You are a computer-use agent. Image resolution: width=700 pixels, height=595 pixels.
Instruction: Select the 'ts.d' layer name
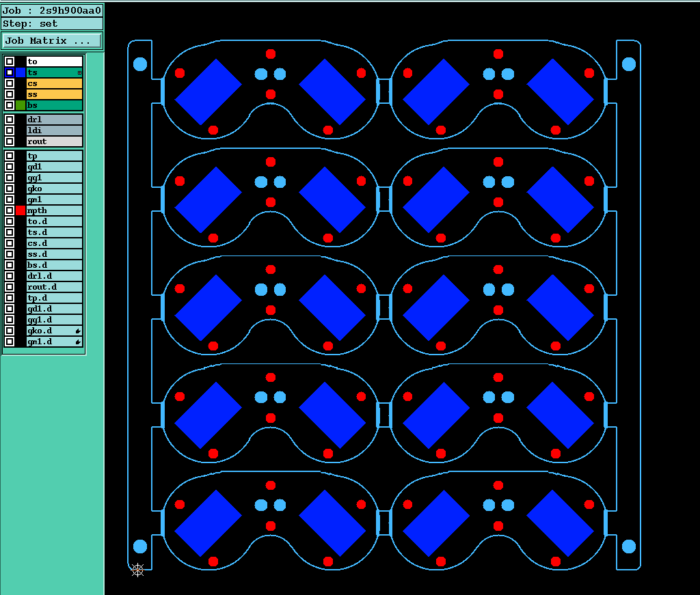pos(55,232)
